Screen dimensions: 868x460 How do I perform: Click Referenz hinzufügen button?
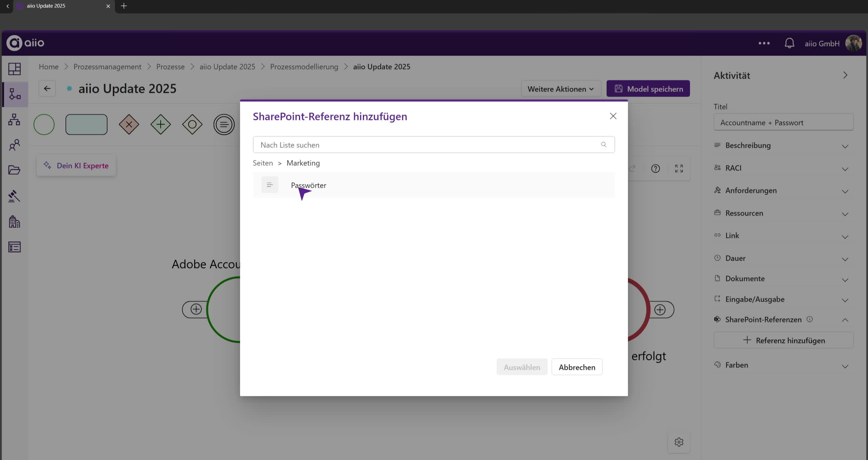point(783,340)
